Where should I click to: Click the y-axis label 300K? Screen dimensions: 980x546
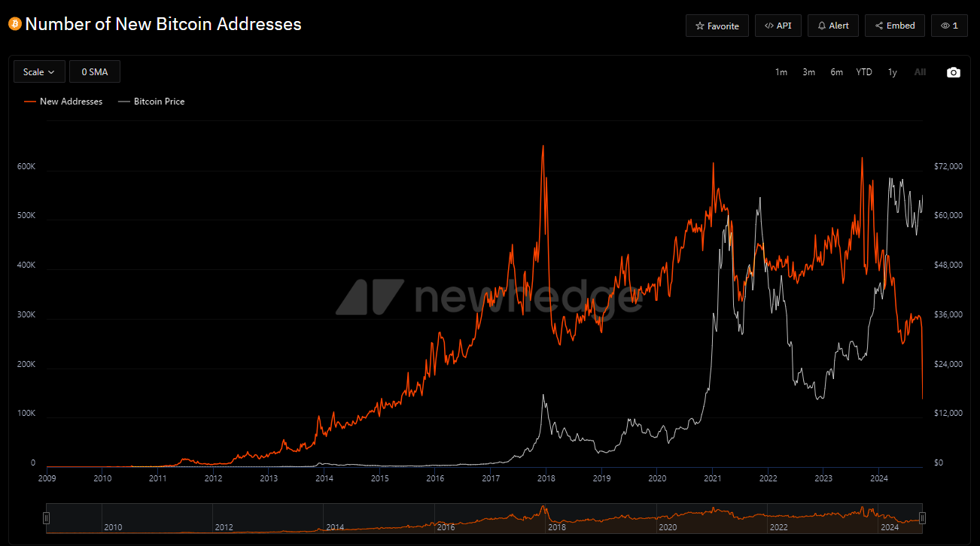click(26, 314)
